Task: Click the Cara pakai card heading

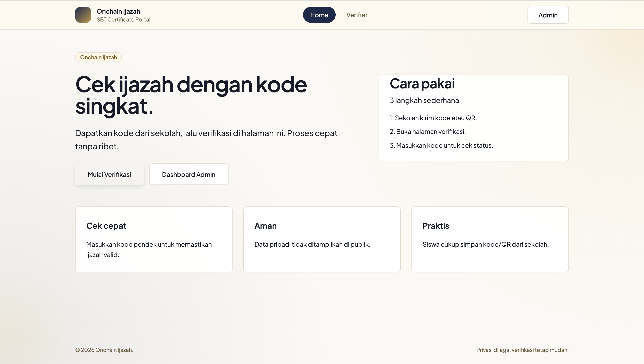Action: (422, 84)
